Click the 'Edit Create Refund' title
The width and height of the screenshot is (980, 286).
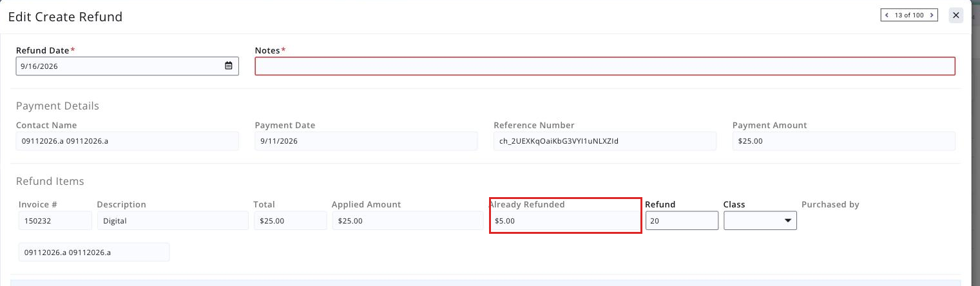tap(65, 17)
